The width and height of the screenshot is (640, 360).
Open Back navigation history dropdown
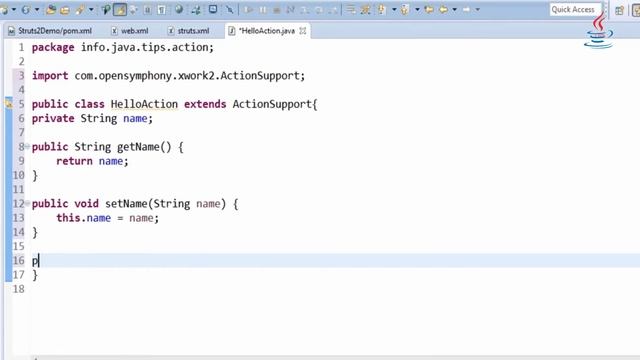click(454, 9)
